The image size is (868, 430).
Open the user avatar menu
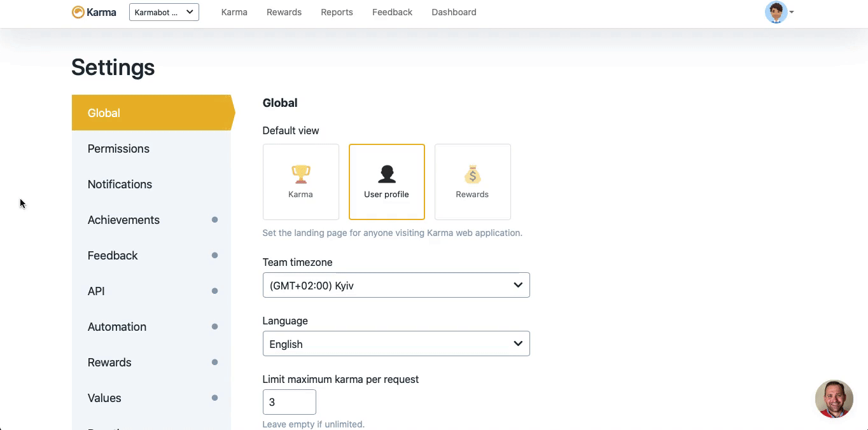pos(776,12)
